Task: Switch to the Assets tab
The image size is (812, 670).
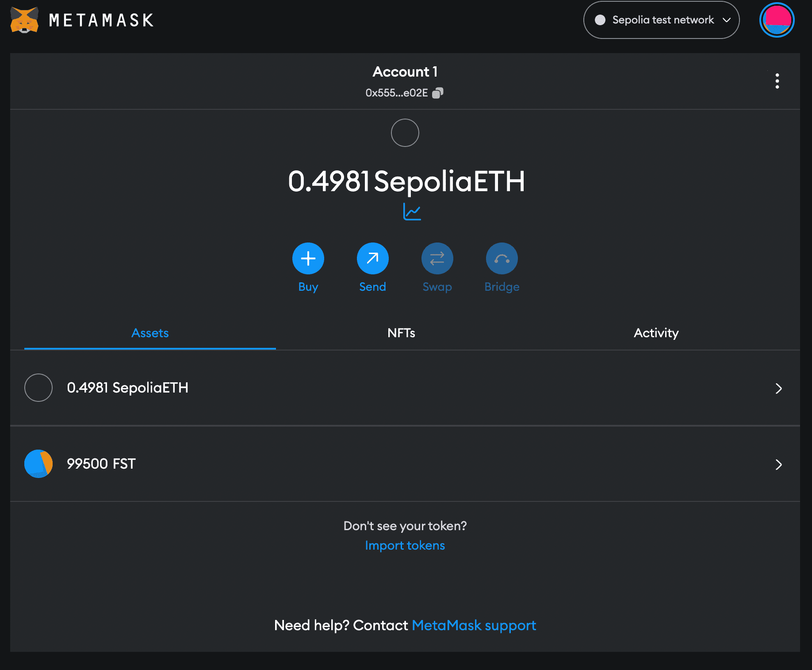Action: [150, 333]
